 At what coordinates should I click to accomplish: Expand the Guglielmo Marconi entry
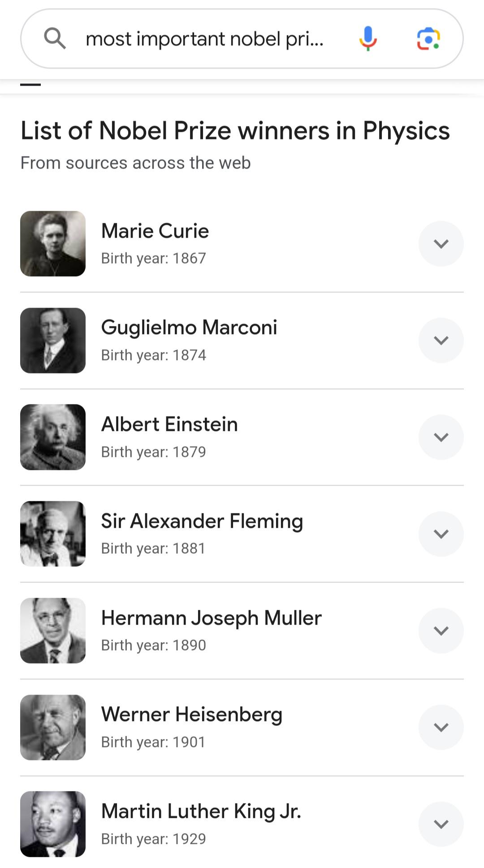[x=441, y=340]
